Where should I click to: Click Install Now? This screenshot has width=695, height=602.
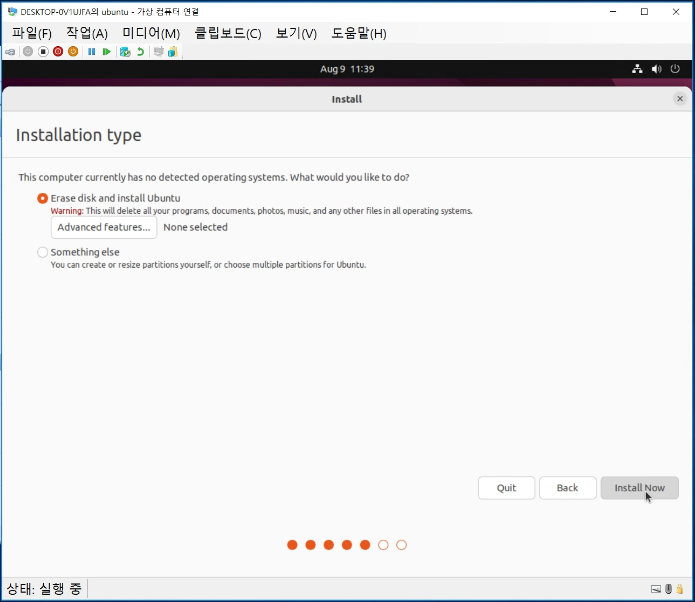(x=640, y=488)
